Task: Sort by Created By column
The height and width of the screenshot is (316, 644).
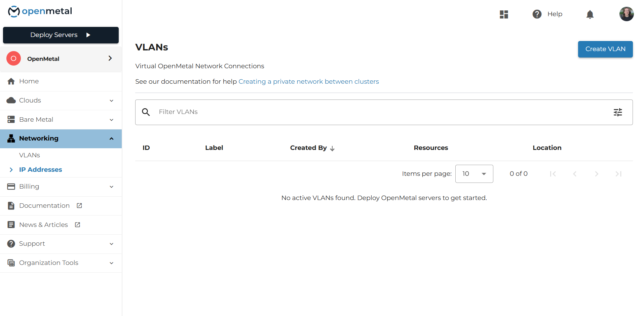Action: click(312, 148)
